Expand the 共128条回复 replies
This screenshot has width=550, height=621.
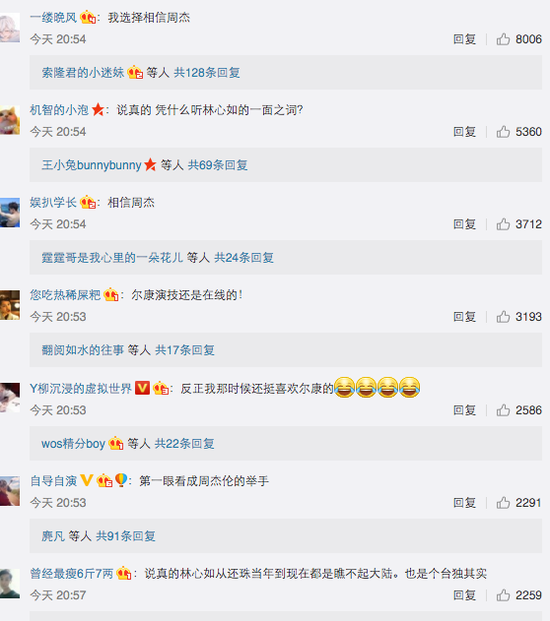pyautogui.click(x=207, y=72)
